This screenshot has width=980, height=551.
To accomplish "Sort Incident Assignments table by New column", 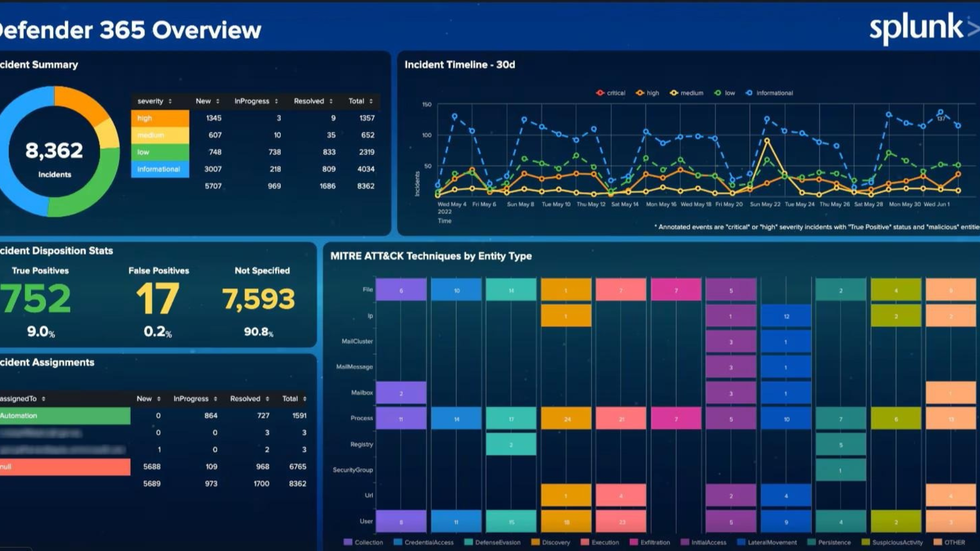I will click(x=149, y=398).
